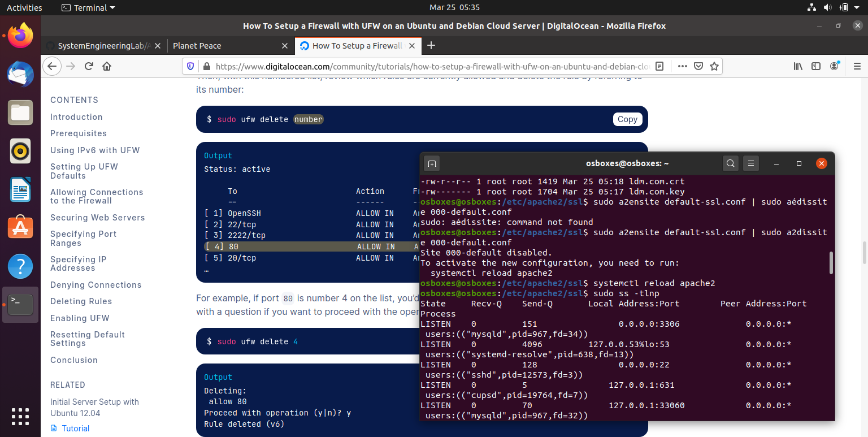868x437 pixels.
Task: Jump to the Conclusion section
Action: [74, 360]
